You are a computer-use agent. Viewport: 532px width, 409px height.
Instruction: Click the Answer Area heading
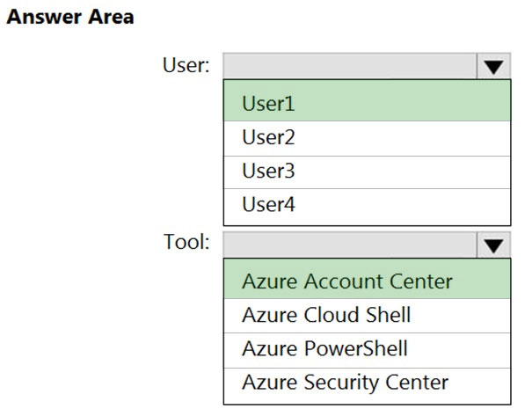pyautogui.click(x=70, y=18)
